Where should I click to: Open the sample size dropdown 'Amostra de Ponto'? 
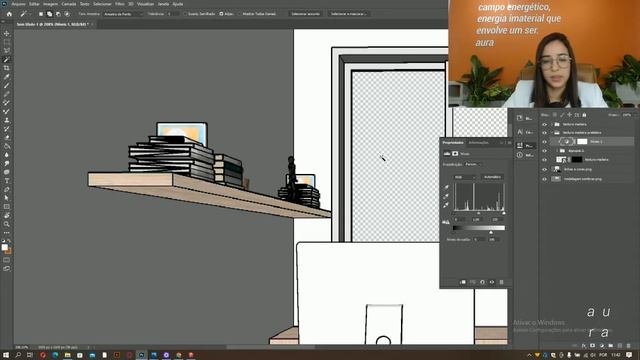[x=123, y=14]
